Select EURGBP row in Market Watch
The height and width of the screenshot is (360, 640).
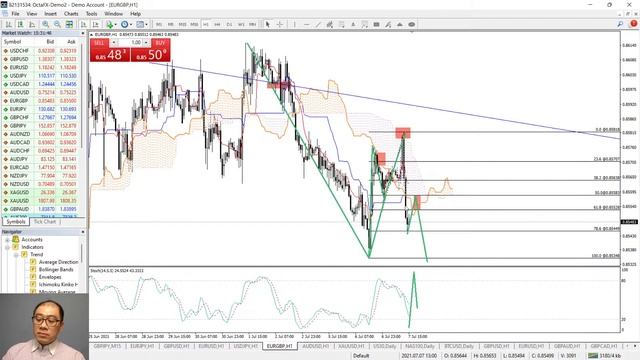pyautogui.click(x=42, y=101)
